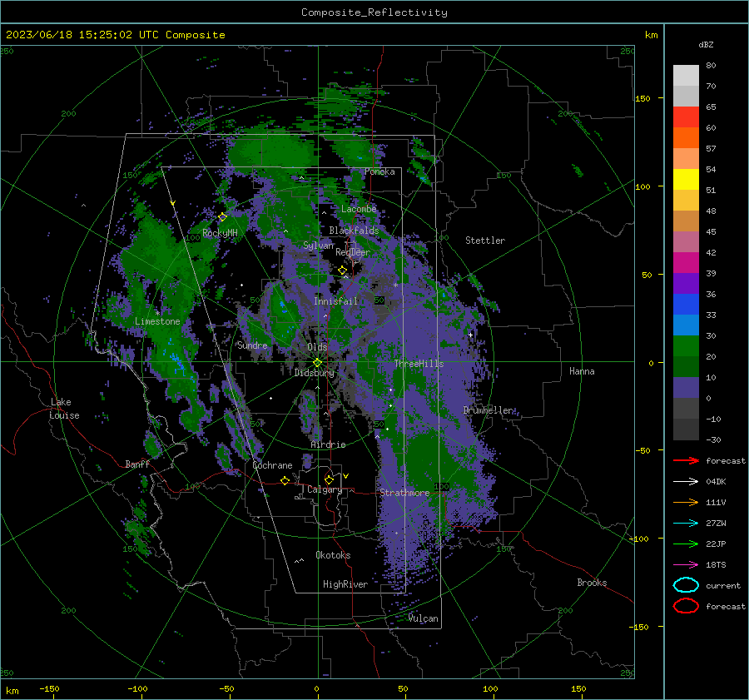Pick the royal blue 36-33 dBZ swatch
This screenshot has width=749, height=700.
pyautogui.click(x=686, y=305)
